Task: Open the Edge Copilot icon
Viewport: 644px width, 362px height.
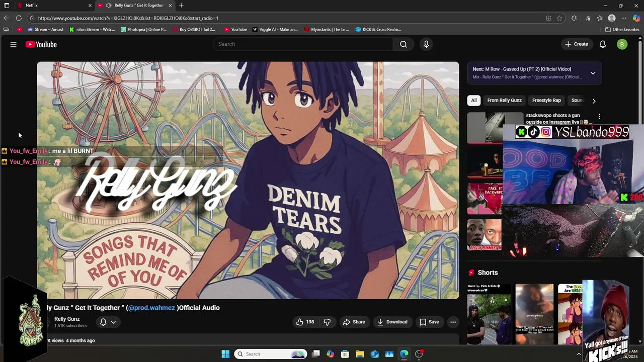Action: tap(636, 18)
